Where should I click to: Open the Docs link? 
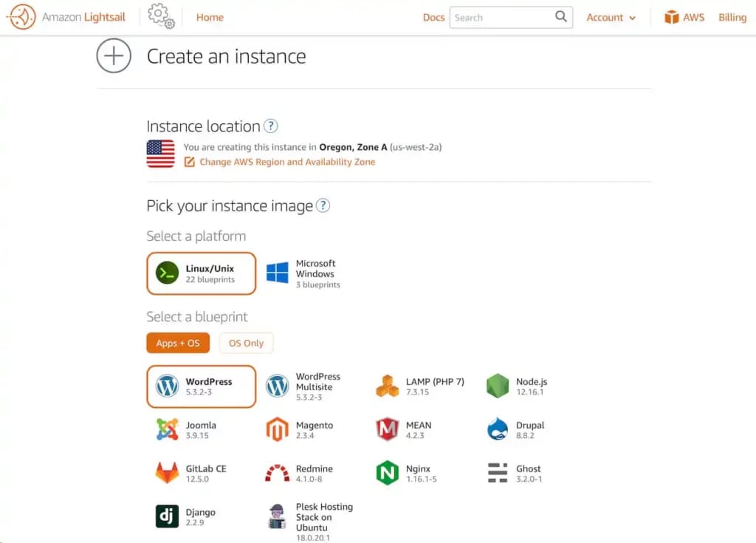click(x=433, y=18)
